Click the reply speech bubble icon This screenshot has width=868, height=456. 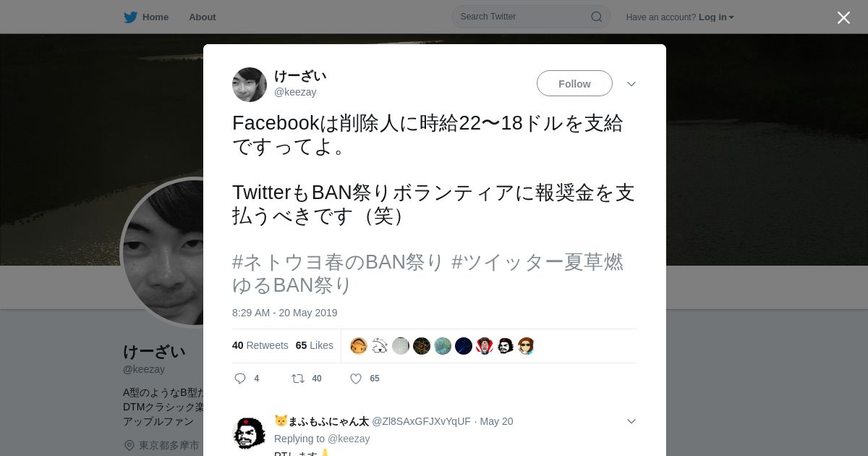tap(240, 379)
